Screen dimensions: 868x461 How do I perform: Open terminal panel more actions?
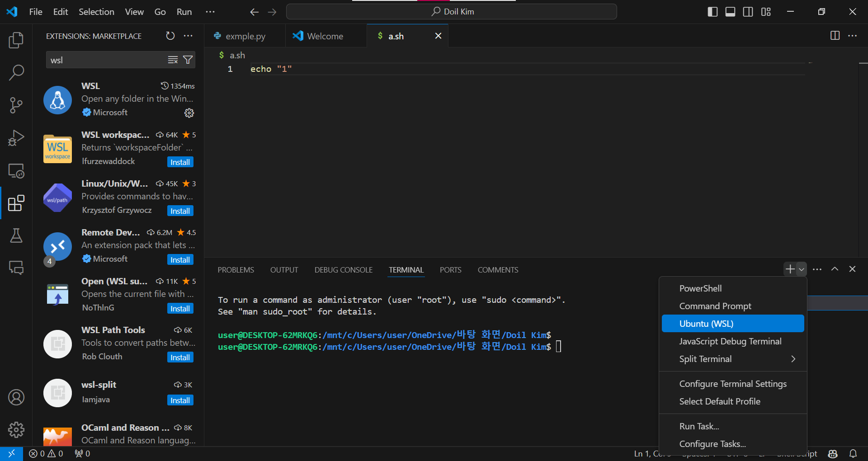point(817,269)
